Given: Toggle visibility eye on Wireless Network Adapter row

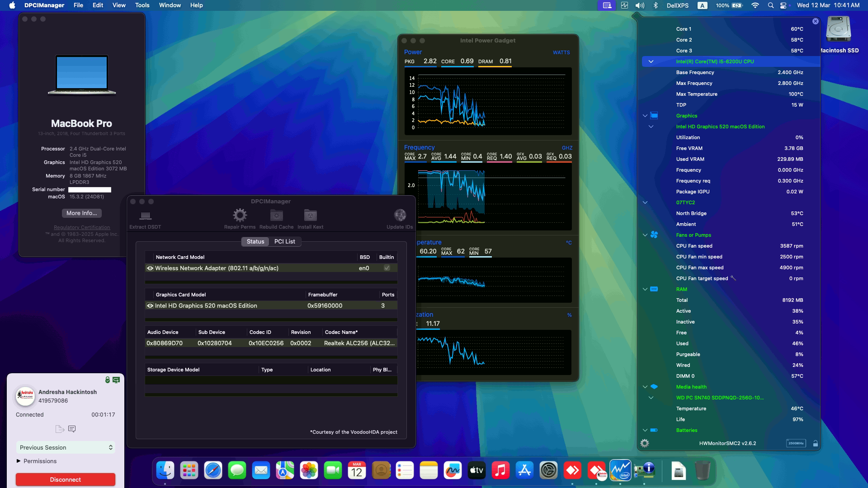Looking at the screenshot, I should tap(150, 268).
